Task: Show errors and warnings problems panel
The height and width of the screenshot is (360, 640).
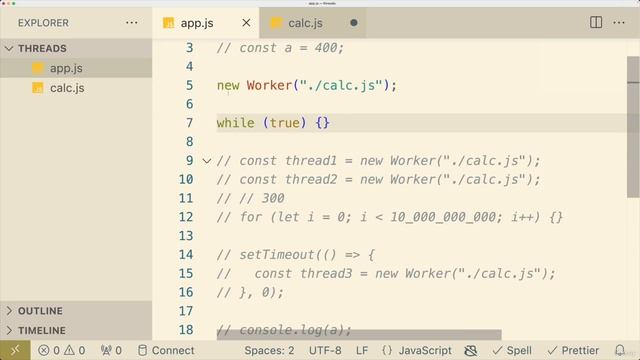Action: [62, 350]
